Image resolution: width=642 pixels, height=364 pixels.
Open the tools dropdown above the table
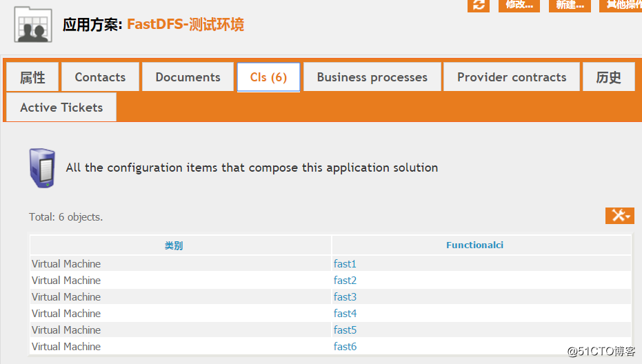click(619, 215)
